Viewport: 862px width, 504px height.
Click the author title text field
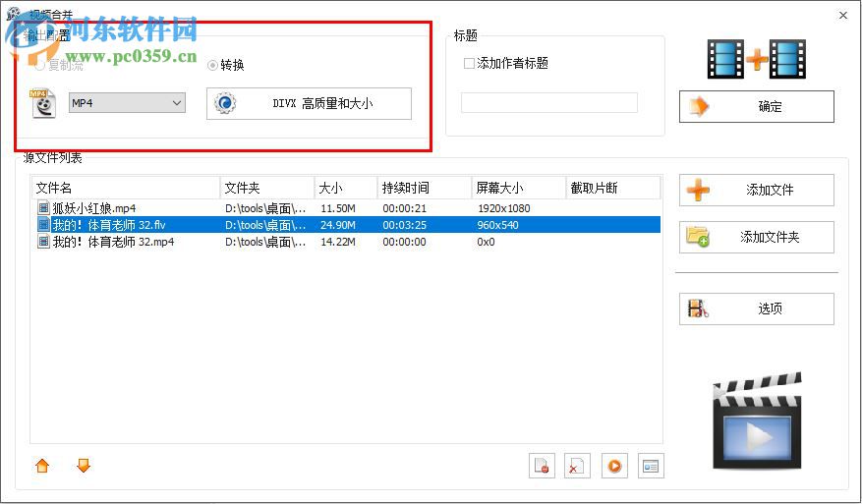coord(549,103)
